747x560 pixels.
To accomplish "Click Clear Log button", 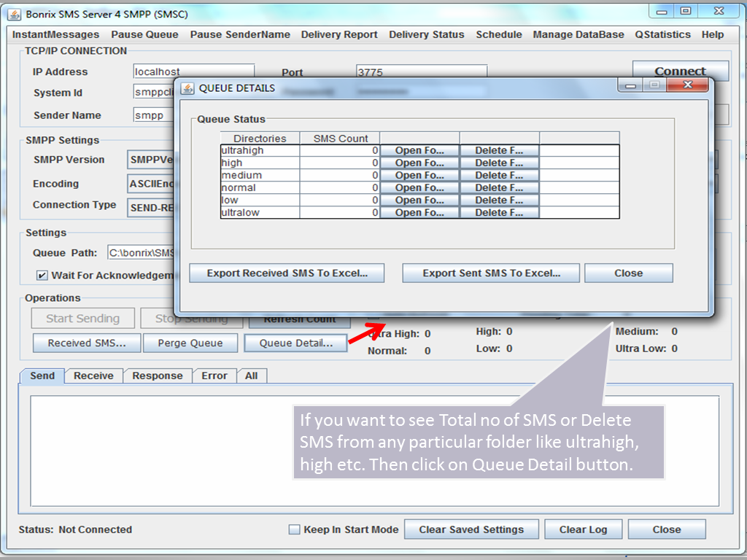I will (x=583, y=529).
